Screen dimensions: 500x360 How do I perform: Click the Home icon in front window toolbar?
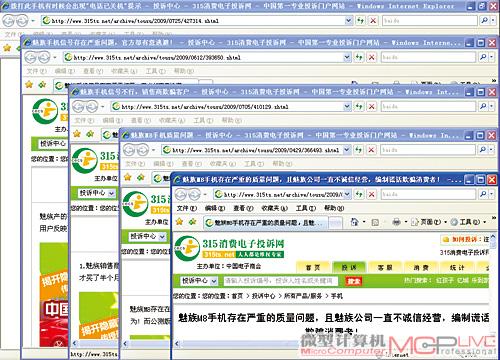point(355,222)
